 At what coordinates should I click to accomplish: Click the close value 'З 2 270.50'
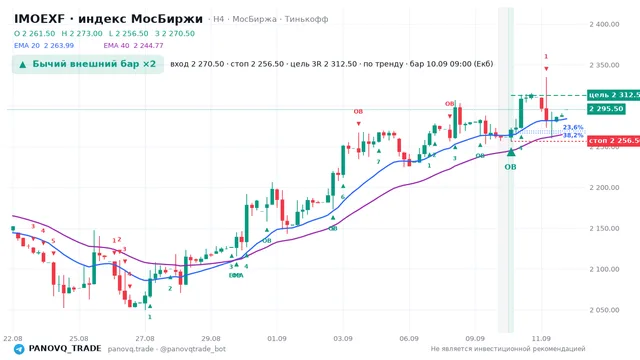(175, 33)
